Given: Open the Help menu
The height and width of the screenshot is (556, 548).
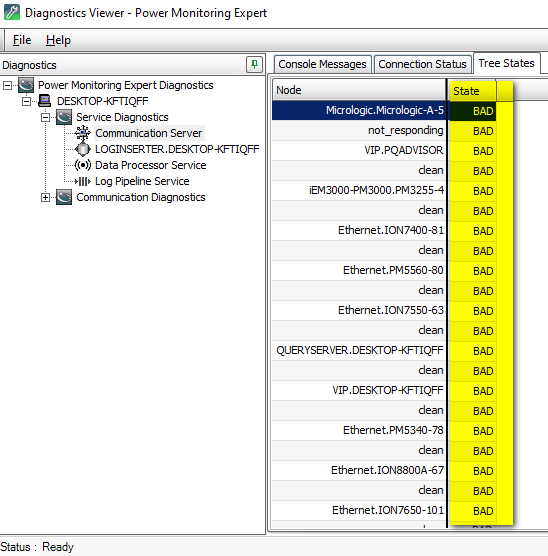Looking at the screenshot, I should (x=58, y=40).
